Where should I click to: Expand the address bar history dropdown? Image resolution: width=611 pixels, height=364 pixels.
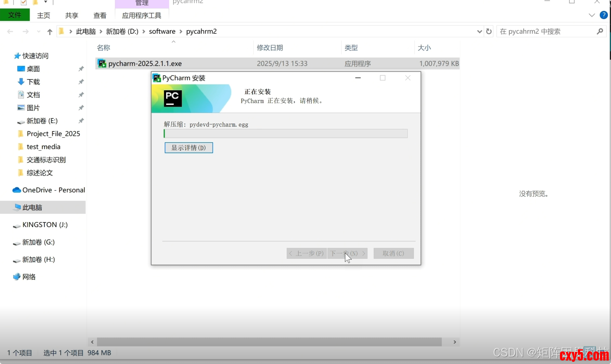pyautogui.click(x=479, y=32)
